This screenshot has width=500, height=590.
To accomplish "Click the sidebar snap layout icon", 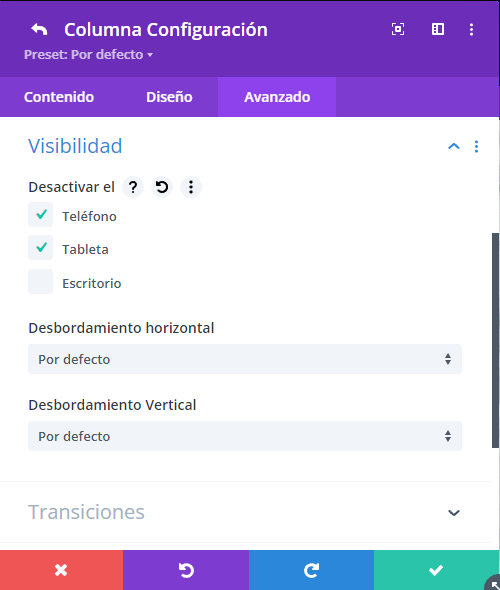I will tap(438, 29).
